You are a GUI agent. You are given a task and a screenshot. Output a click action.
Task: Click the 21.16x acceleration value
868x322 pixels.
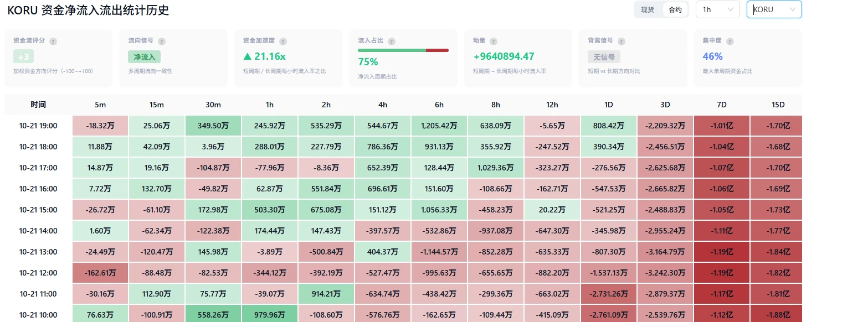pos(264,56)
